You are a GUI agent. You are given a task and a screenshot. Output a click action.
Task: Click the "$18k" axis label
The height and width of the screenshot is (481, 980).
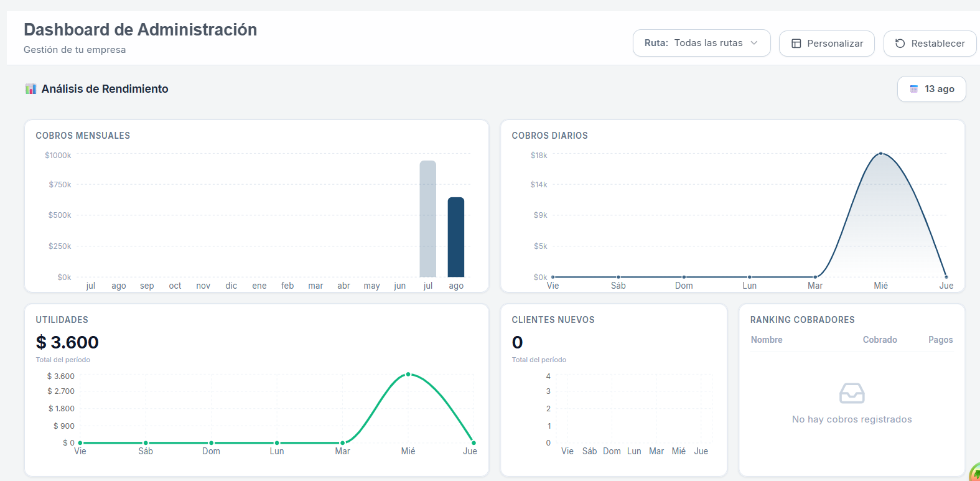[539, 156]
